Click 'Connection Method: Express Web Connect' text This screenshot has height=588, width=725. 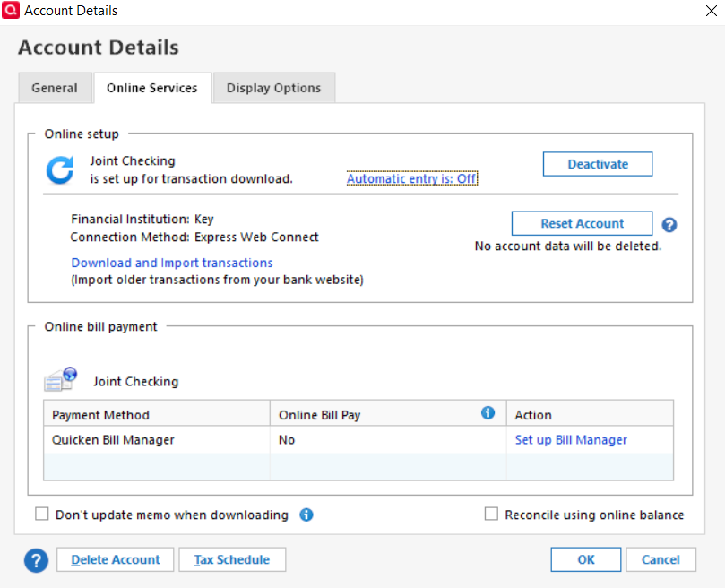(194, 238)
